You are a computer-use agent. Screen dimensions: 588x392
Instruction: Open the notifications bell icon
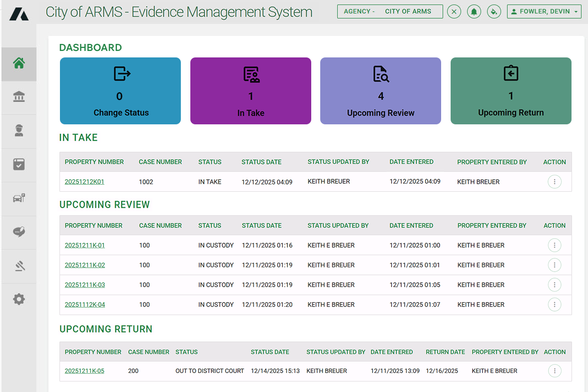coord(474,11)
